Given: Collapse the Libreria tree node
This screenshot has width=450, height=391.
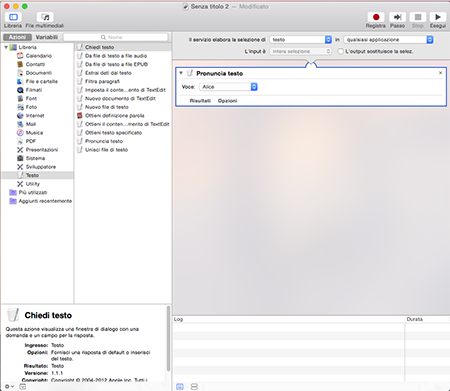Looking at the screenshot, I should (x=6, y=47).
